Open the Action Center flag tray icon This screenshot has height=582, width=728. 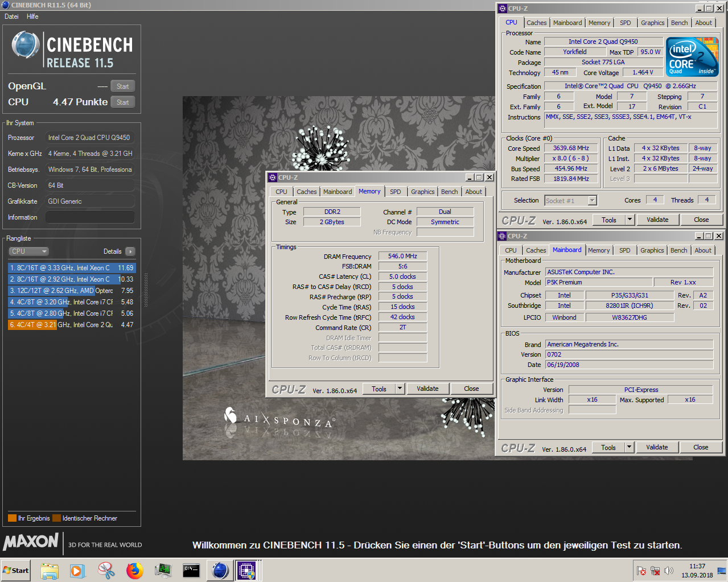point(641,571)
